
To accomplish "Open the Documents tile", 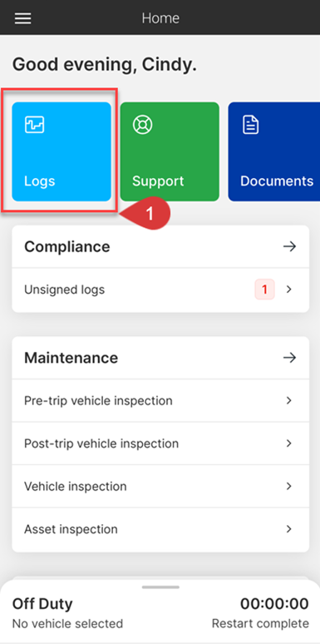I will tap(274, 151).
